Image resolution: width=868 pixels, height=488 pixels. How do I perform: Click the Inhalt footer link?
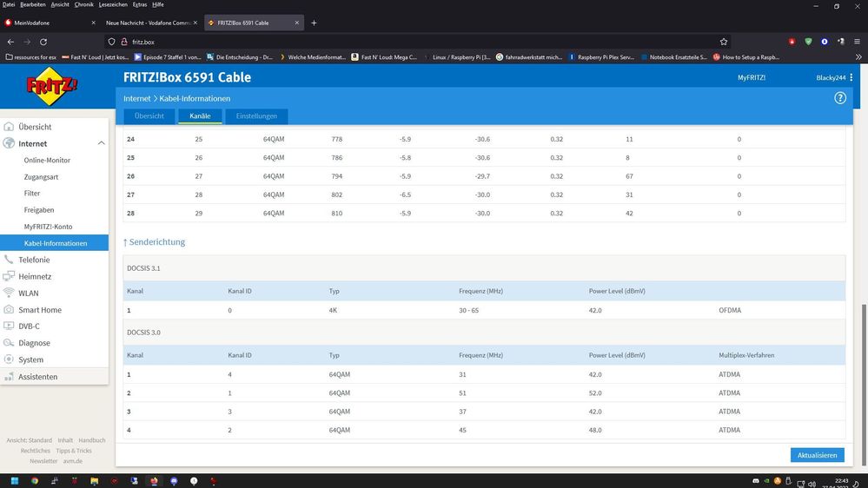point(65,440)
